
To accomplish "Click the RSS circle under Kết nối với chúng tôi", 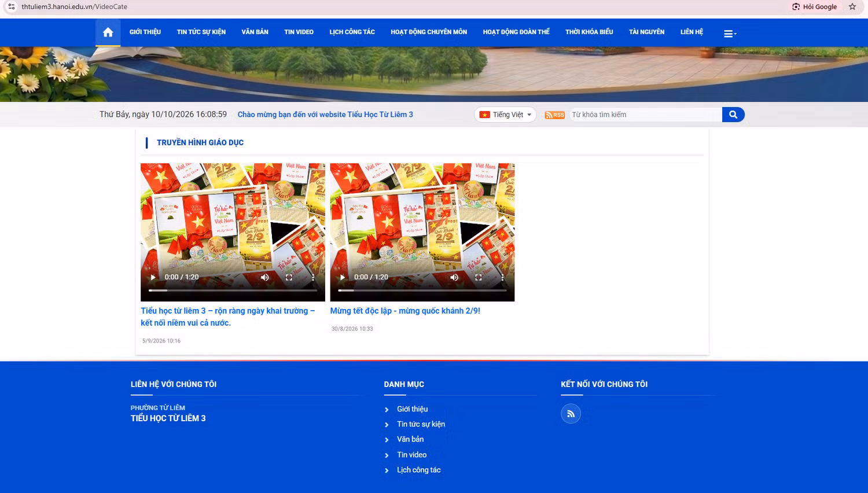I will coord(571,414).
